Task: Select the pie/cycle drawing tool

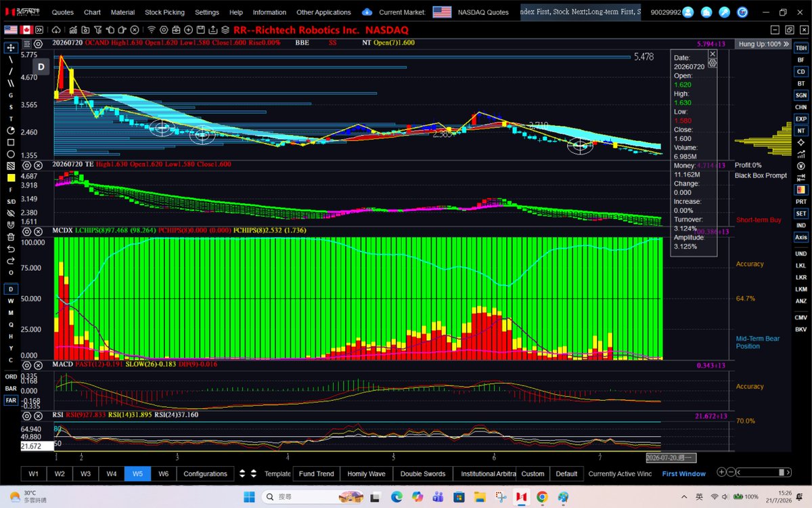Action: [x=11, y=130]
